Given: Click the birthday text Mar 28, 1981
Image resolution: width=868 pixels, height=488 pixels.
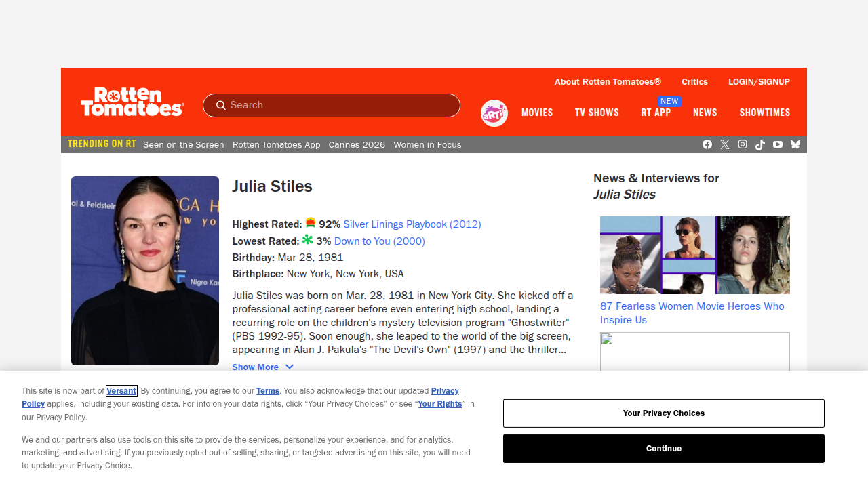Looking at the screenshot, I should 311,258.
